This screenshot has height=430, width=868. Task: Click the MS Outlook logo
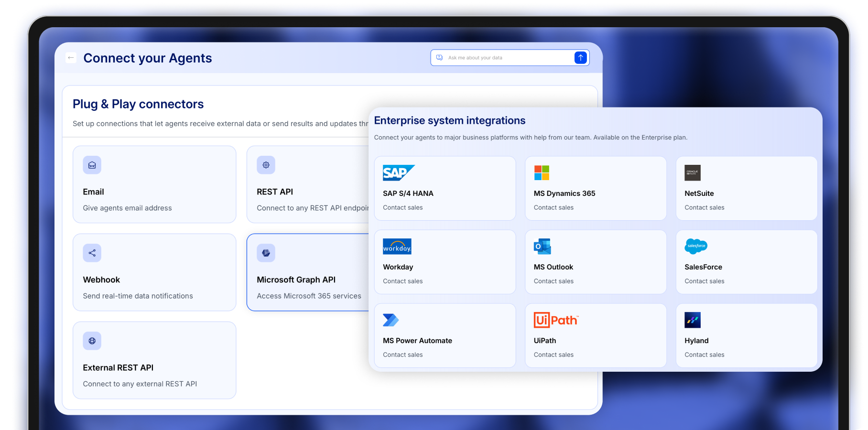[542, 247]
